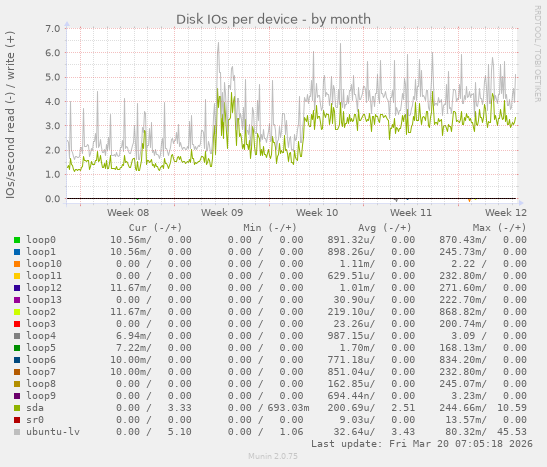Click the loop10 orange color swatch

17,264
